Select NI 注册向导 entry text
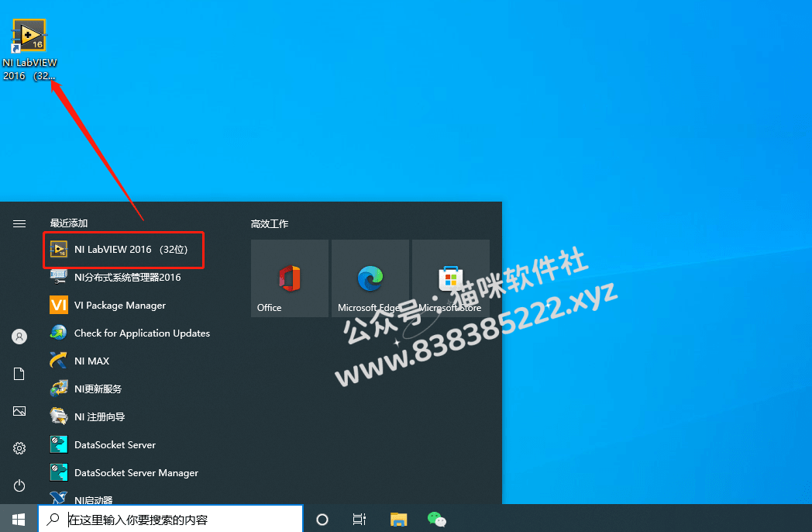The height and width of the screenshot is (532, 812). click(x=99, y=417)
